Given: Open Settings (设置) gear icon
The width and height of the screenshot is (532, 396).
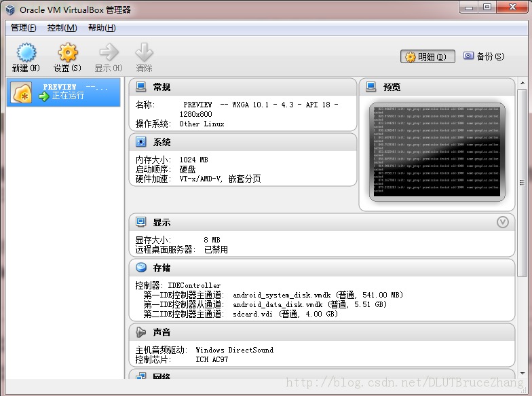Looking at the screenshot, I should [x=67, y=53].
